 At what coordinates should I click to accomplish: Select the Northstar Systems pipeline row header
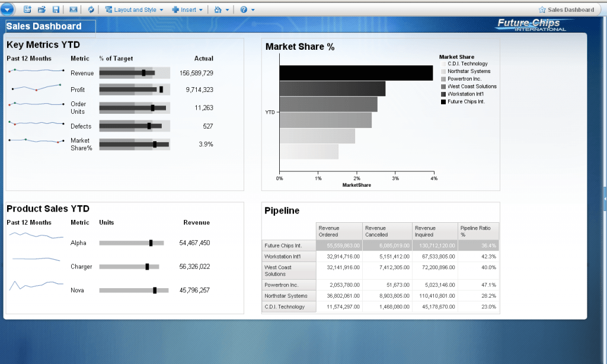(289, 296)
